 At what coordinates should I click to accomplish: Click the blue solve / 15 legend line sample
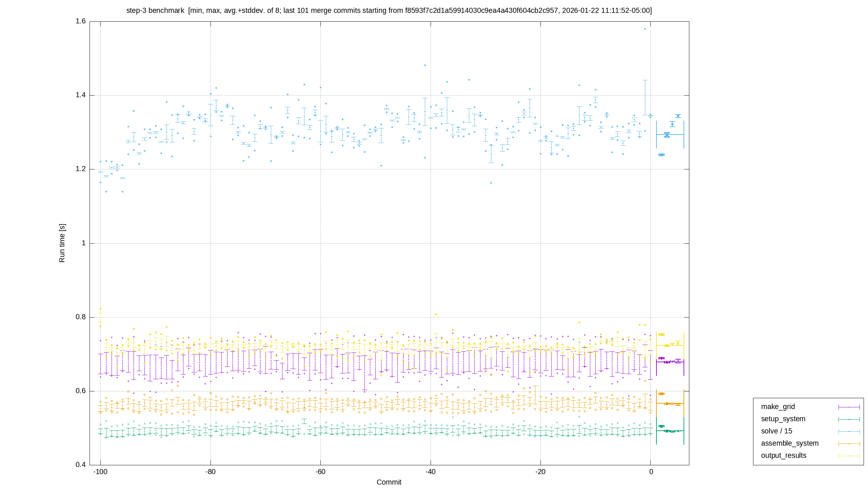tap(849, 431)
